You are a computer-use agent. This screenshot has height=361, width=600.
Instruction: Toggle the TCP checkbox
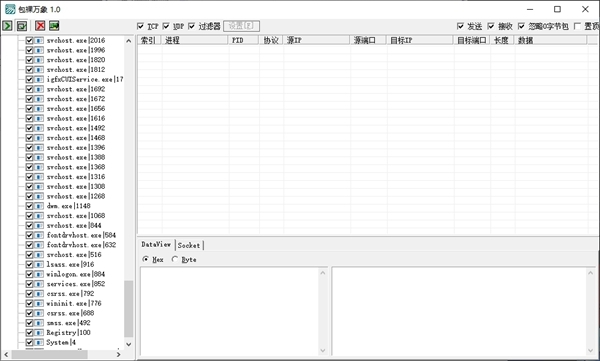[x=140, y=26]
